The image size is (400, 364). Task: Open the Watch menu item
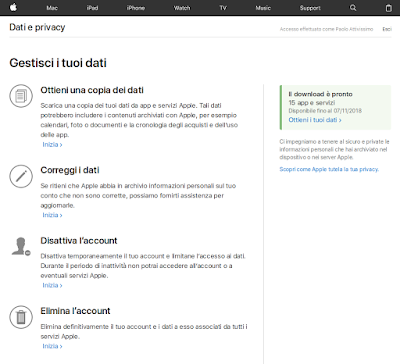(182, 8)
